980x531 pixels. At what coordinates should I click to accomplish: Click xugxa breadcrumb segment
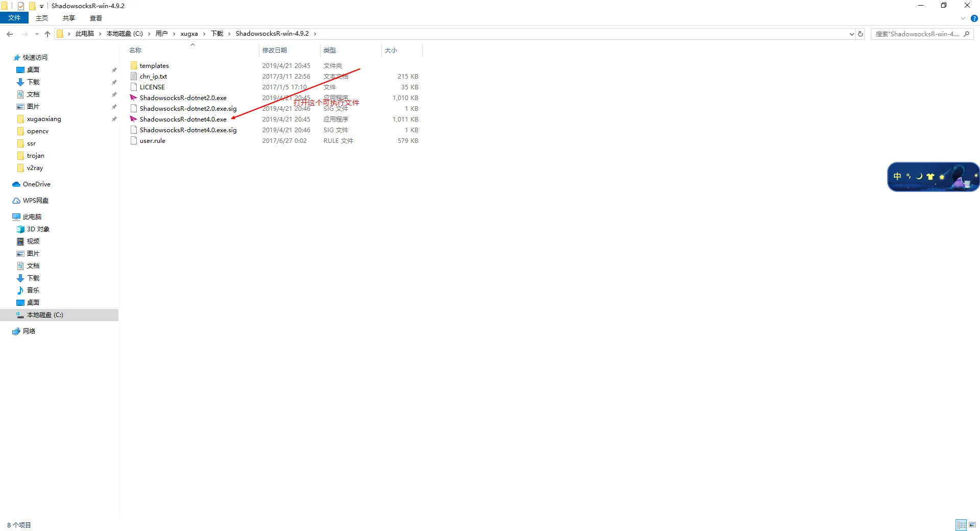click(x=189, y=34)
